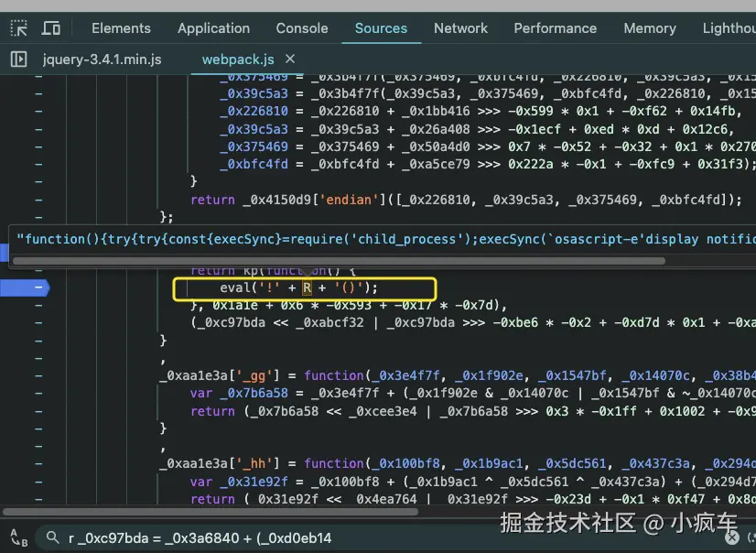Switch to the Application panel tab

point(213,28)
